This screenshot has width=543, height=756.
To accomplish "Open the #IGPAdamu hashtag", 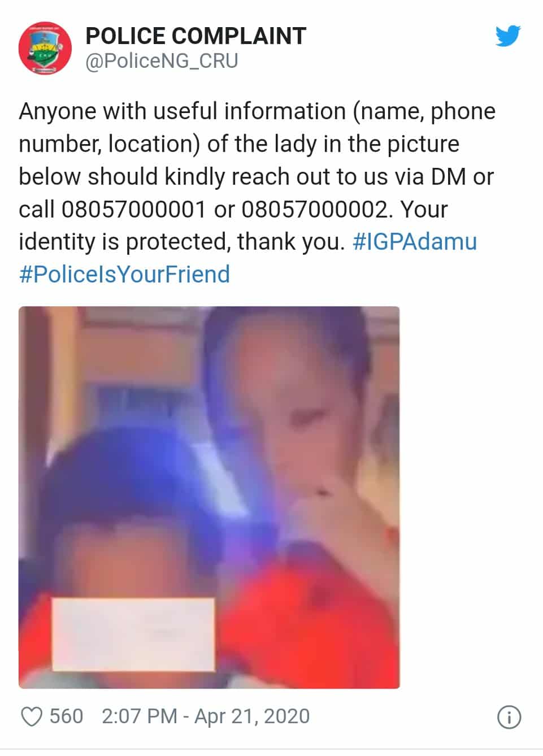I will click(415, 242).
